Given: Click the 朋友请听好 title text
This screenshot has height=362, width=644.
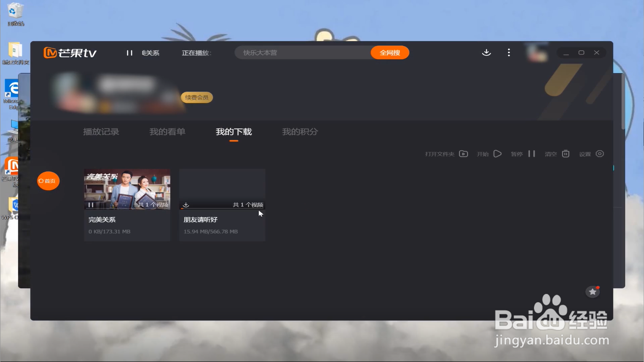Looking at the screenshot, I should click(201, 220).
